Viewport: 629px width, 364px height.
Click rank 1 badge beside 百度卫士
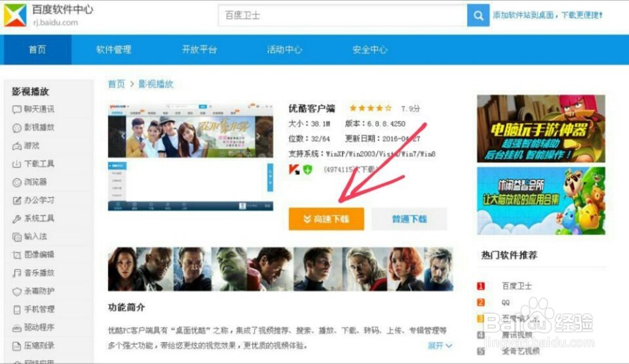pyautogui.click(x=480, y=286)
